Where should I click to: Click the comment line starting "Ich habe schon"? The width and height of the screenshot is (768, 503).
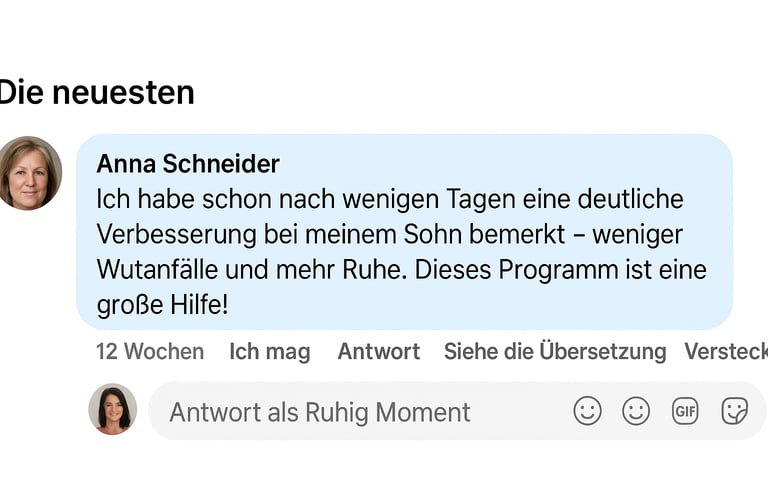point(390,199)
